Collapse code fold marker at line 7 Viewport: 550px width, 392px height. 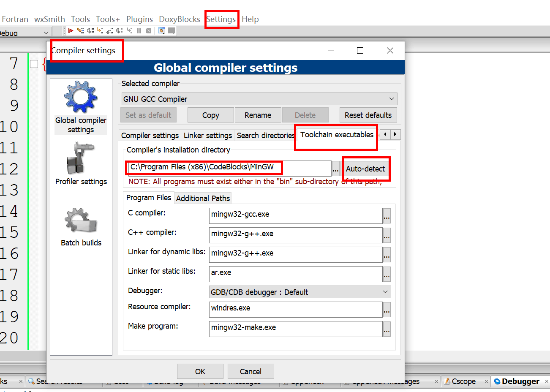[x=34, y=64]
